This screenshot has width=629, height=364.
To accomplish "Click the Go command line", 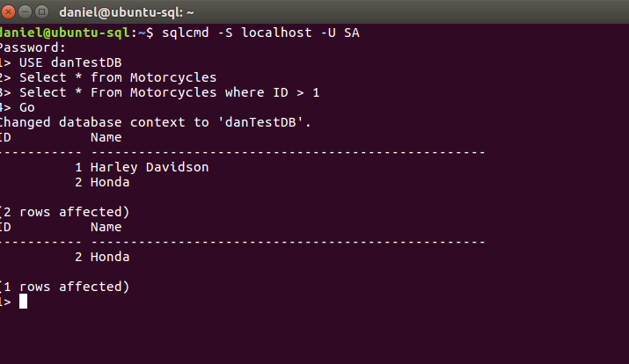I will coord(26,107).
